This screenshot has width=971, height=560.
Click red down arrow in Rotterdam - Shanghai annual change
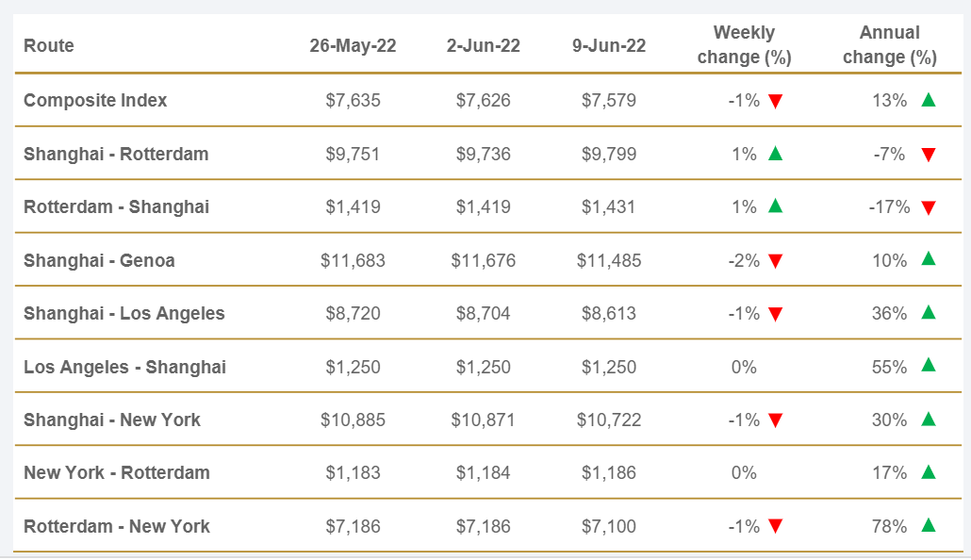click(929, 208)
